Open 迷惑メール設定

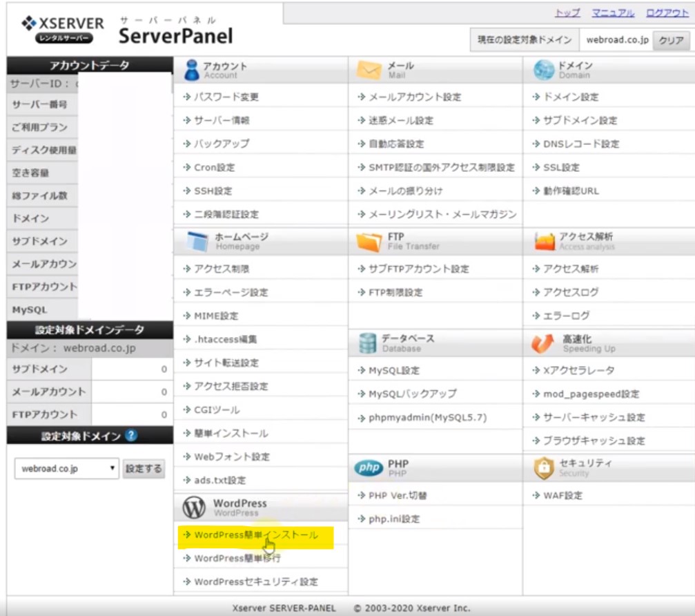401,120
